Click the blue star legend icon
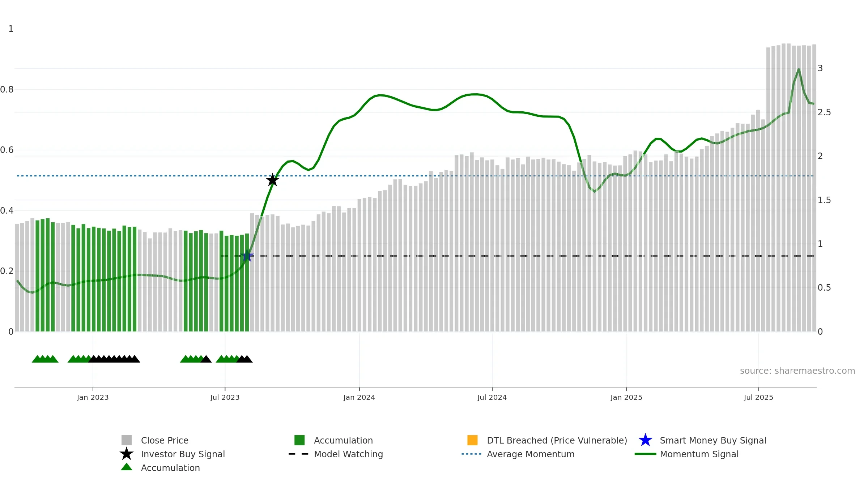This screenshot has height=488, width=868. pos(645,440)
